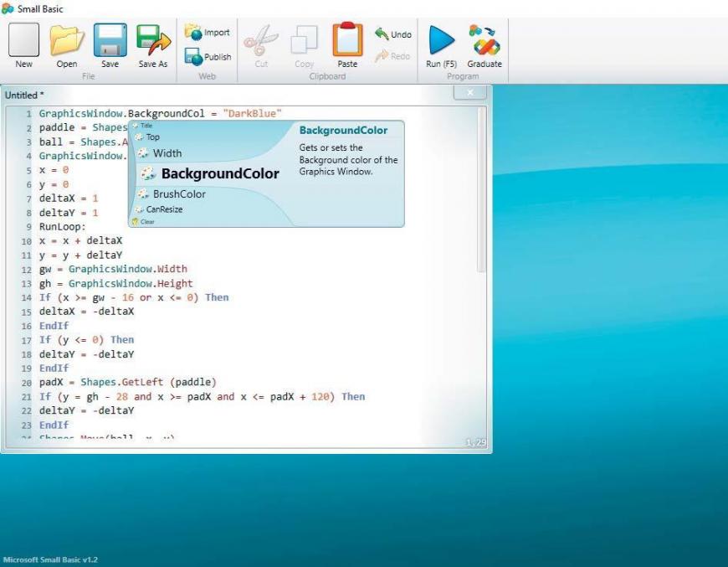Click the Small Basic logo in title bar
Viewport: 728px width, 567px height.
8,8
